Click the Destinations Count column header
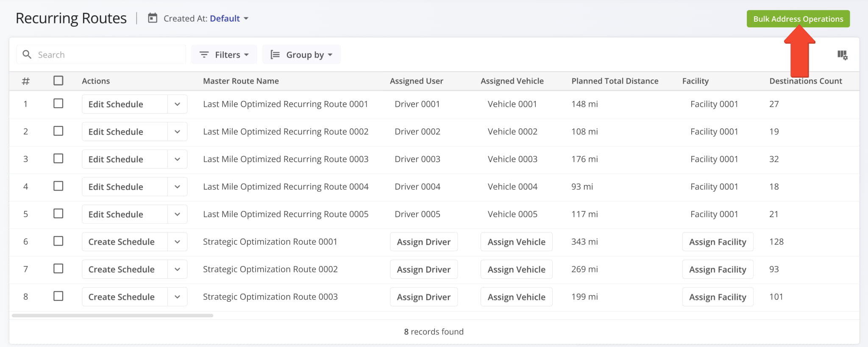Screen dimensions: 868x347 click(806, 81)
